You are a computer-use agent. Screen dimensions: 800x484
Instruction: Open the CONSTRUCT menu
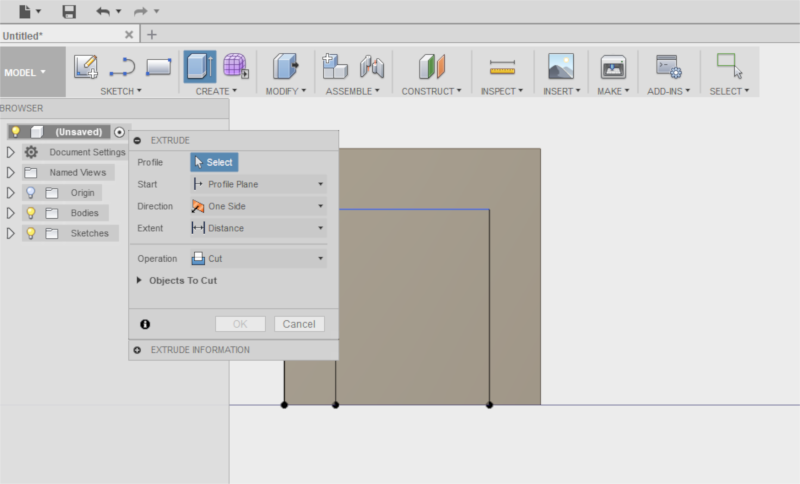pos(431,91)
